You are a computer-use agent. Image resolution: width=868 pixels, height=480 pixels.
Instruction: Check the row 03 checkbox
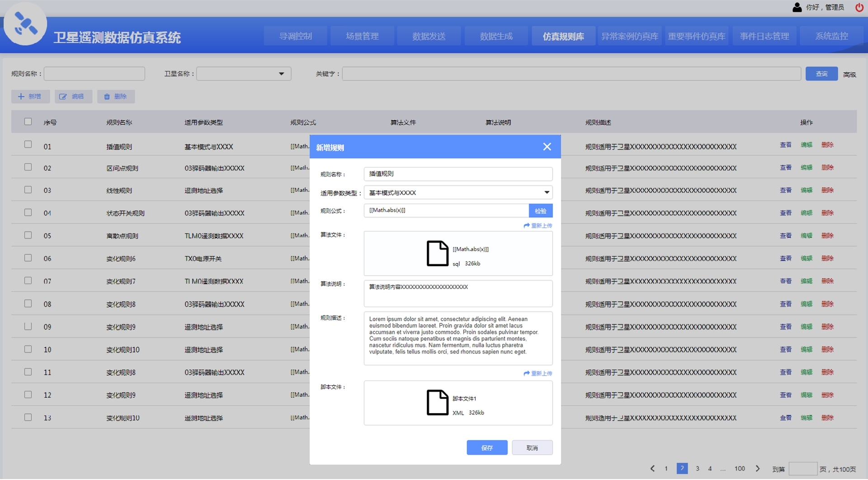tap(28, 190)
